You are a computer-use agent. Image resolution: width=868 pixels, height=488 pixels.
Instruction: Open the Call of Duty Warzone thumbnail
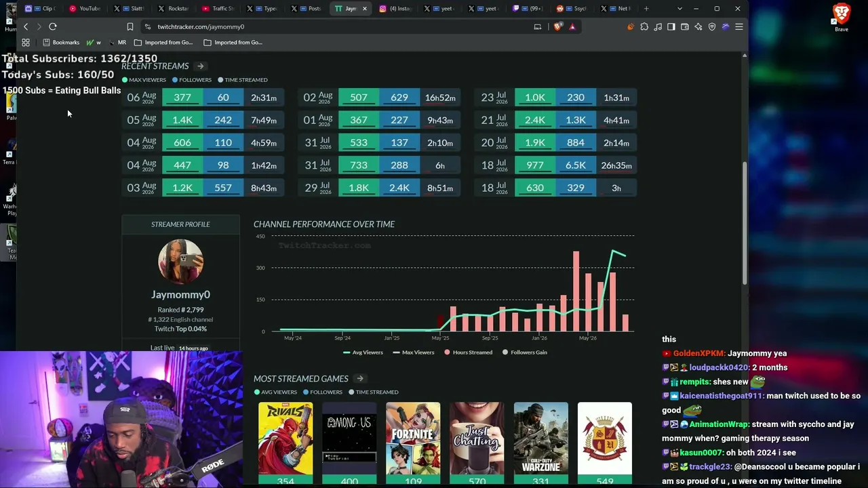click(540, 439)
